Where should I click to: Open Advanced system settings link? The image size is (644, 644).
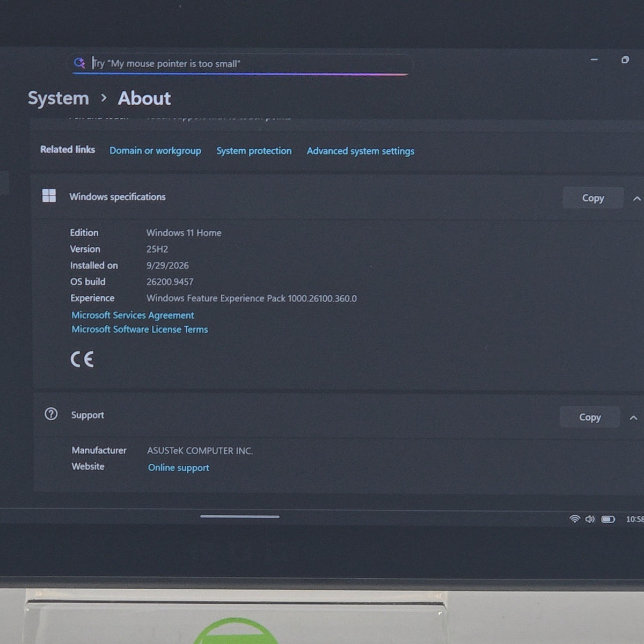(361, 151)
